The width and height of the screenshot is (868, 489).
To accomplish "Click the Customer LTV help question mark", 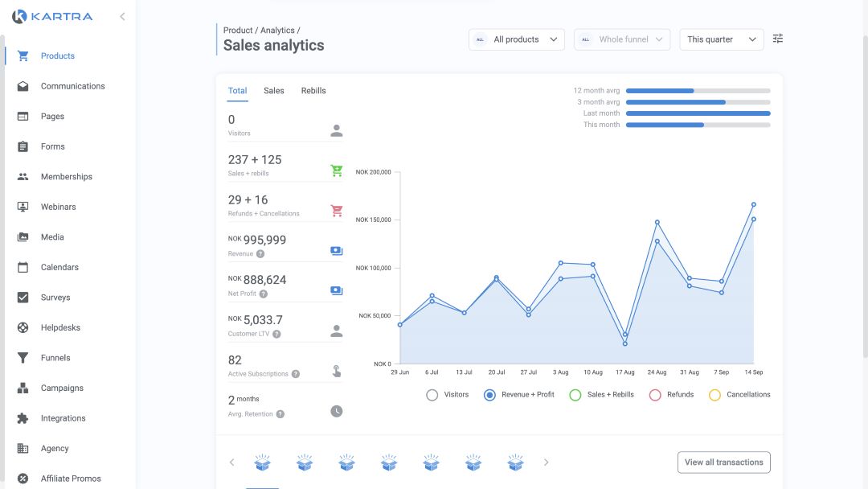I will [x=276, y=334].
